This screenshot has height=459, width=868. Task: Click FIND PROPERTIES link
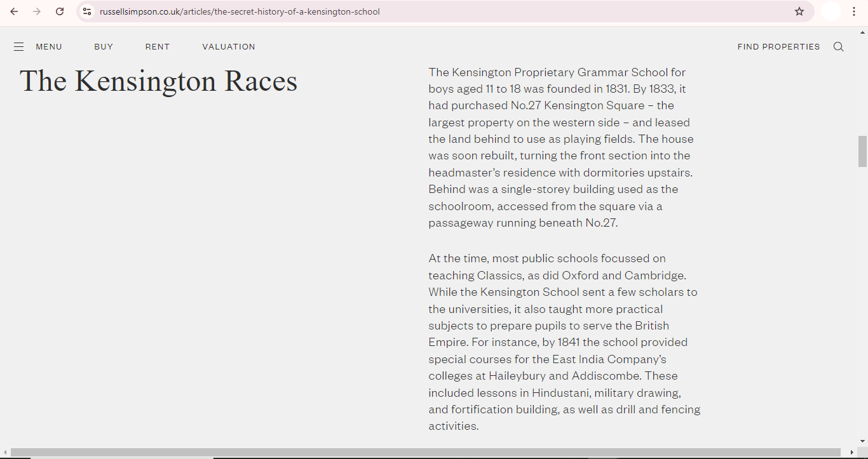click(779, 47)
